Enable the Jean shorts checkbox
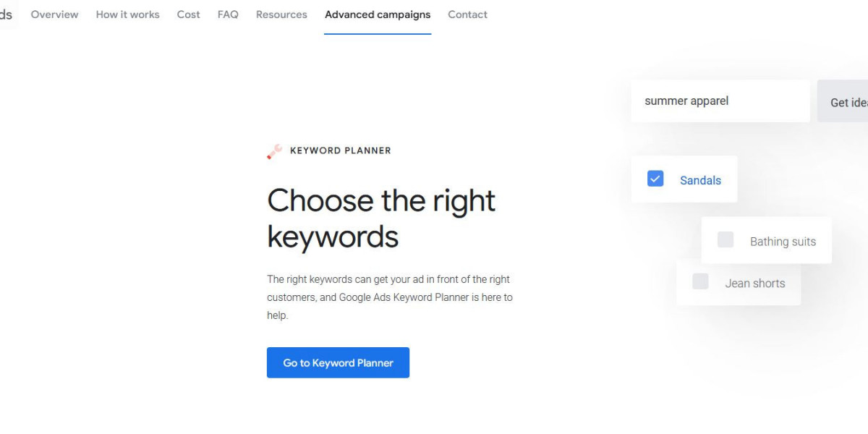Viewport: 868px width, 434px height. (x=700, y=281)
